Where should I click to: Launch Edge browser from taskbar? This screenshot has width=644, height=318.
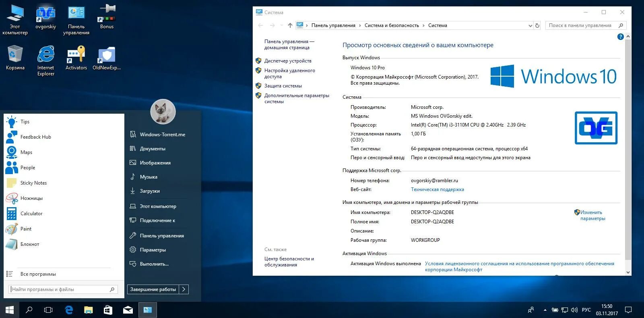(69, 310)
